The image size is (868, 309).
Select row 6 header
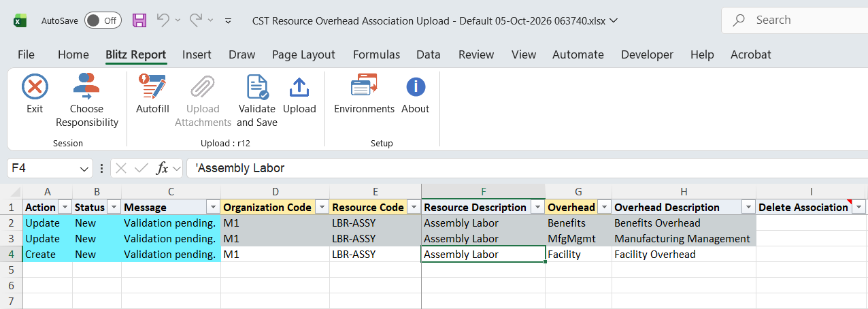12,286
